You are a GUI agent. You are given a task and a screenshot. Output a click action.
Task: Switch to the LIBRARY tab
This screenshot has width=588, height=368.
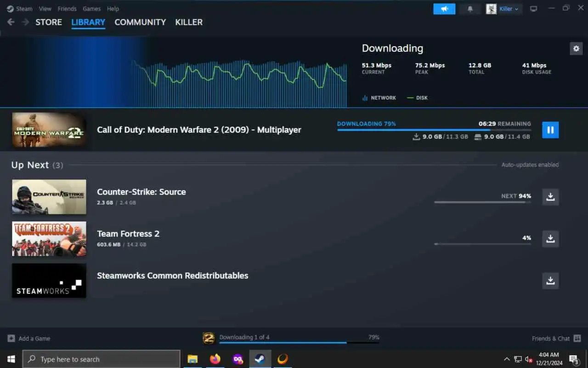pyautogui.click(x=88, y=22)
